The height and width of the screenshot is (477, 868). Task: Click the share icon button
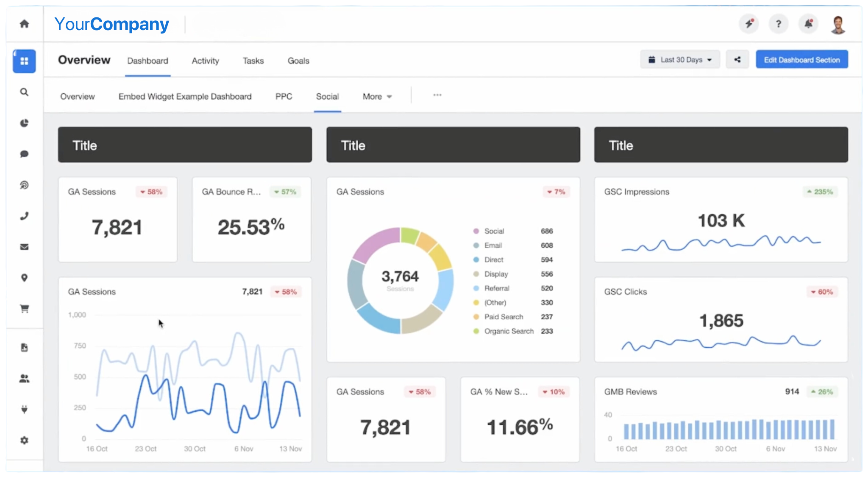(737, 60)
